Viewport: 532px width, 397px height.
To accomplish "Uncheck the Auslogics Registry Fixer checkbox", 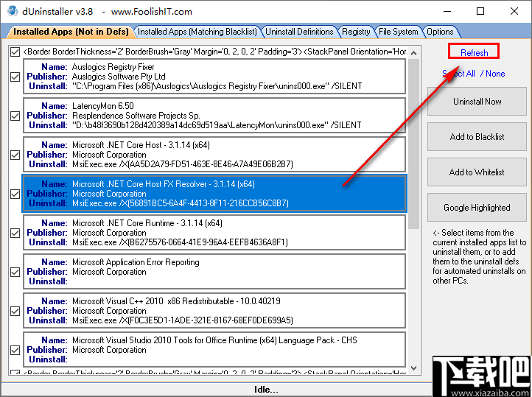I will (x=15, y=77).
